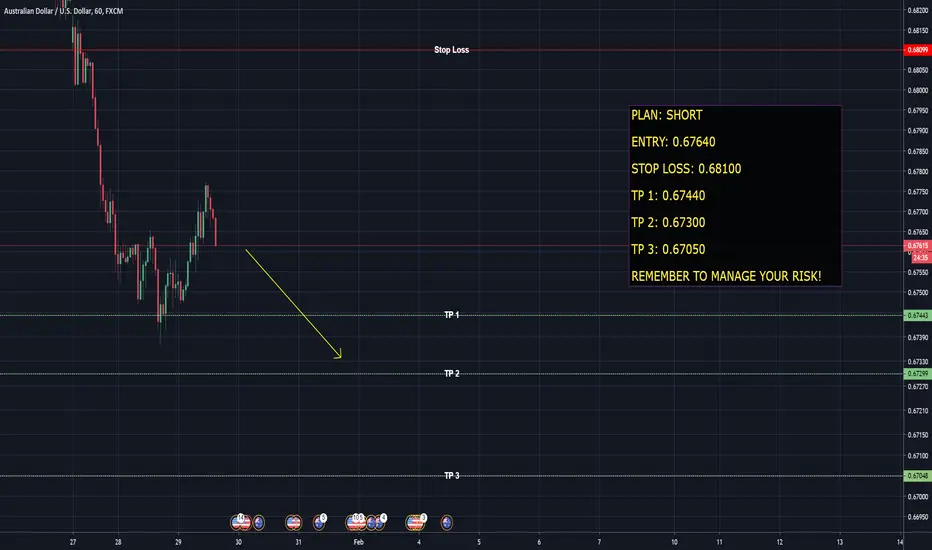Open US flag event icon with badge 14
932x550 pixels.
pos(240,522)
